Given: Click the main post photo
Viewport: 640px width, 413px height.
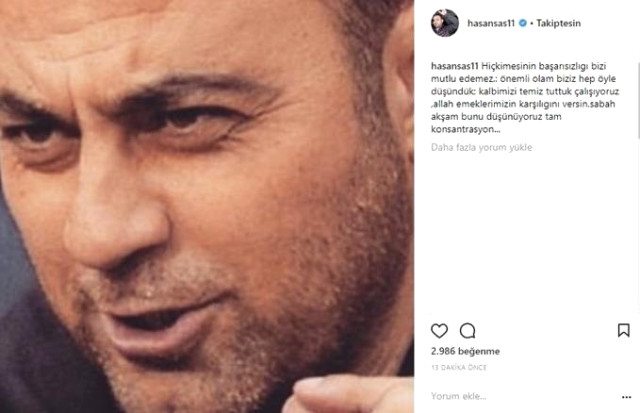Looking at the screenshot, I should click(x=207, y=206).
